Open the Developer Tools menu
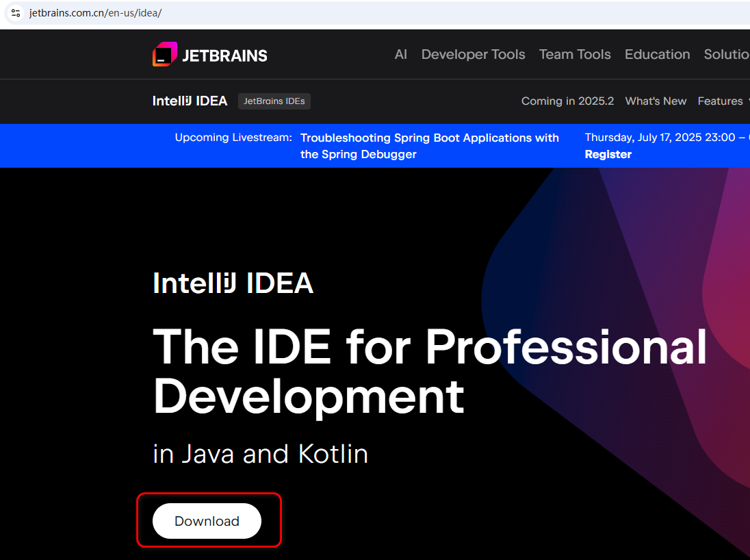 click(473, 54)
